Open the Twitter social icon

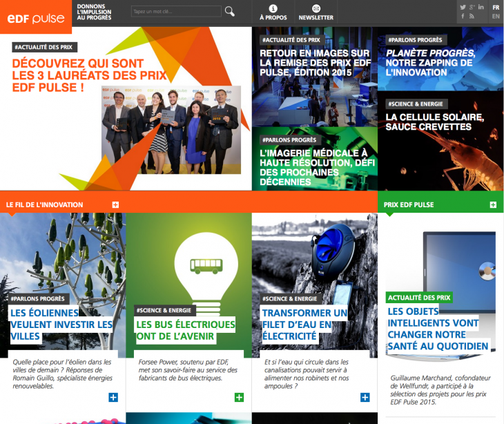click(463, 7)
